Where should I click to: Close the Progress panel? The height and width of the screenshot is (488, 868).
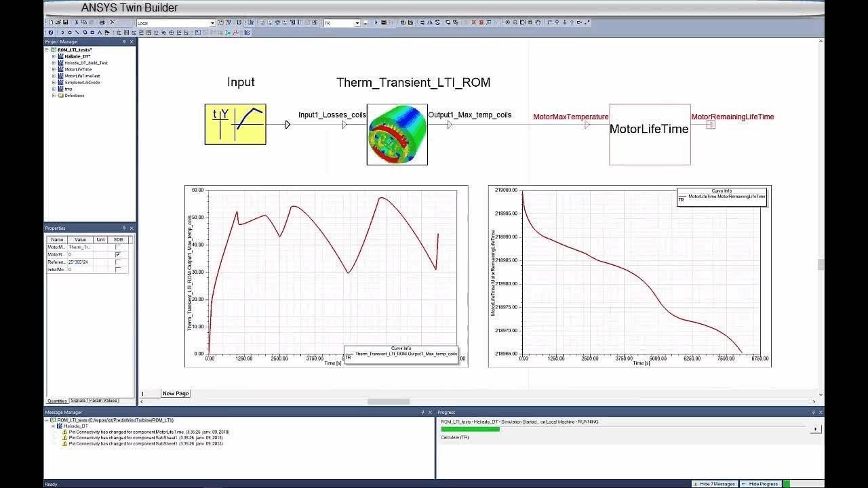coord(821,412)
